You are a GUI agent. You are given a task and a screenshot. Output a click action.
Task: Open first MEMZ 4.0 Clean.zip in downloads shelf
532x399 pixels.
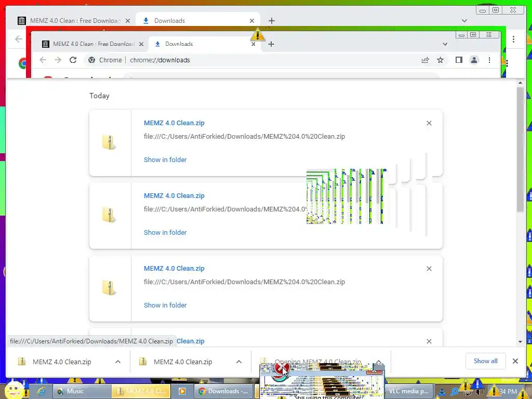62,362
